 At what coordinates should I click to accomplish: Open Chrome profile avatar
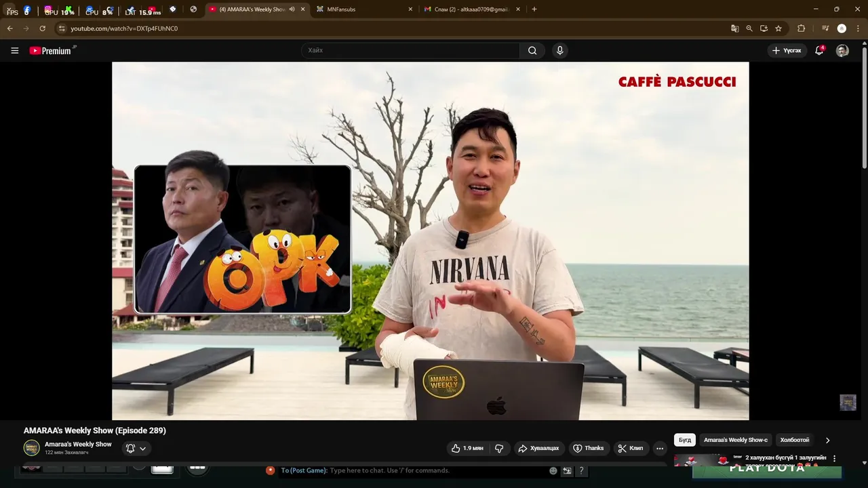tap(842, 28)
